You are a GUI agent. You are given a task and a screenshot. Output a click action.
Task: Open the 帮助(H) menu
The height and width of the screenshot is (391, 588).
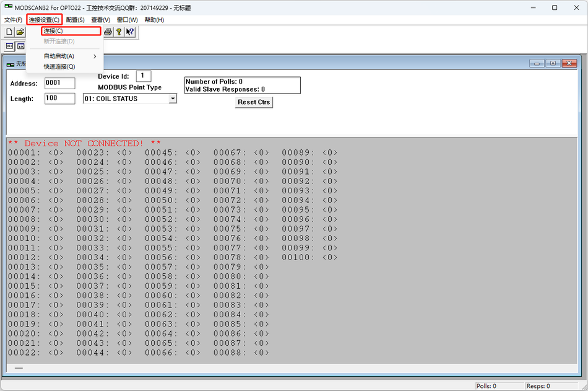(x=154, y=20)
